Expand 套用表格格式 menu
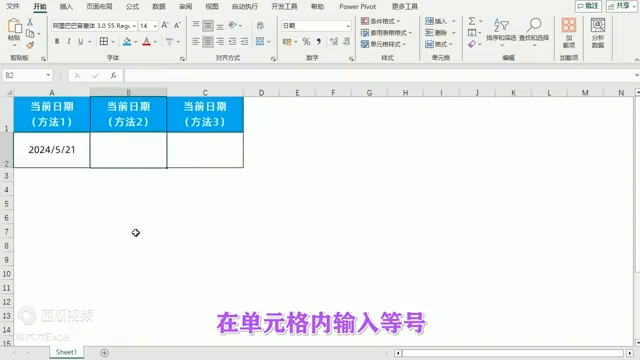The width and height of the screenshot is (640, 360). 386,33
